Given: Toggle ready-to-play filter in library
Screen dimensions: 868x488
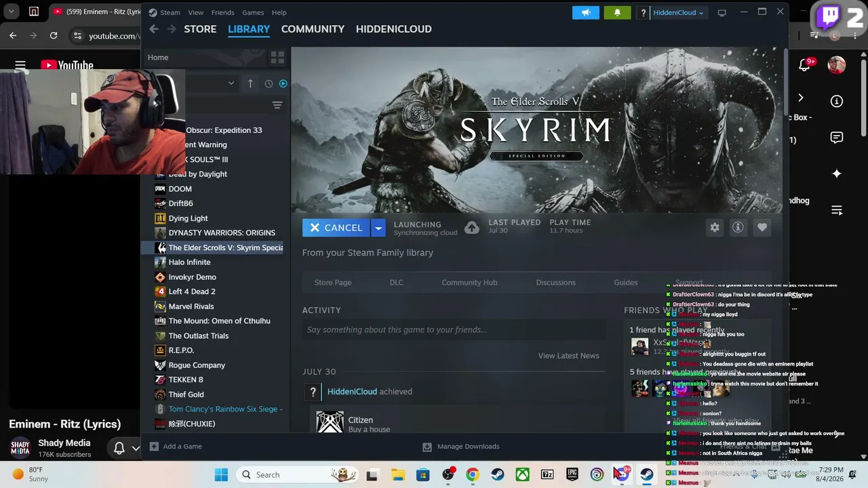Looking at the screenshot, I should [283, 83].
